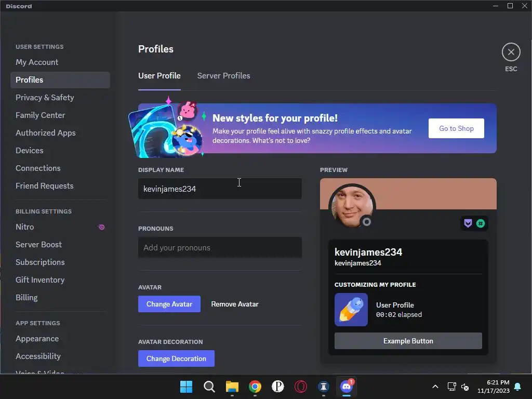
Task: Click 'New styles for your profile!' heading
Action: point(275,118)
